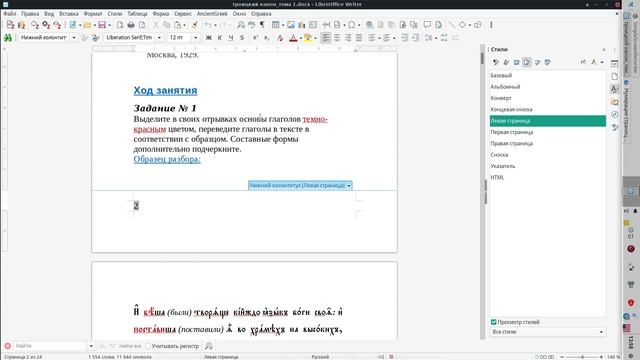This screenshot has width=640, height=360.
Task: Click in the 'Найти' search input field
Action: click(x=50, y=346)
